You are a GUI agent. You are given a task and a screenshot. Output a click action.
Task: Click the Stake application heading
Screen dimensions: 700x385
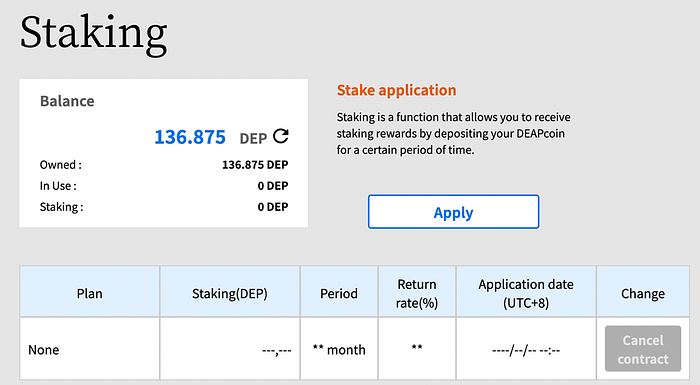[x=396, y=90]
